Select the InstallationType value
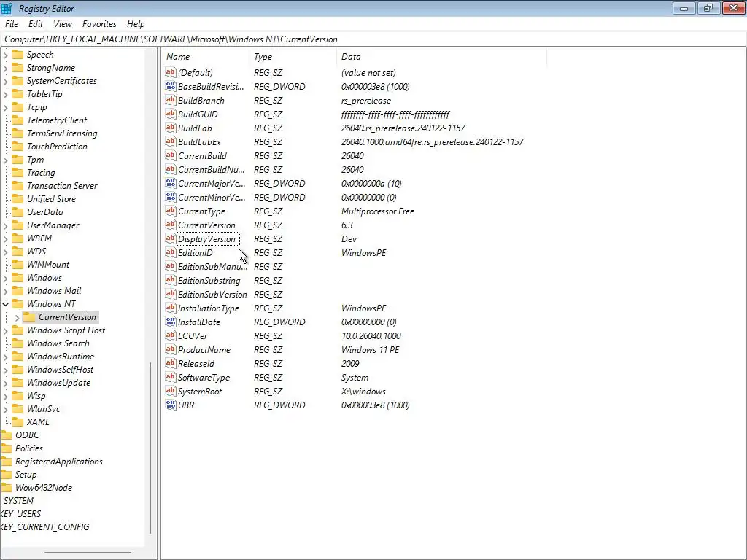Screen dimensions: 747x560 pyautogui.click(x=209, y=308)
